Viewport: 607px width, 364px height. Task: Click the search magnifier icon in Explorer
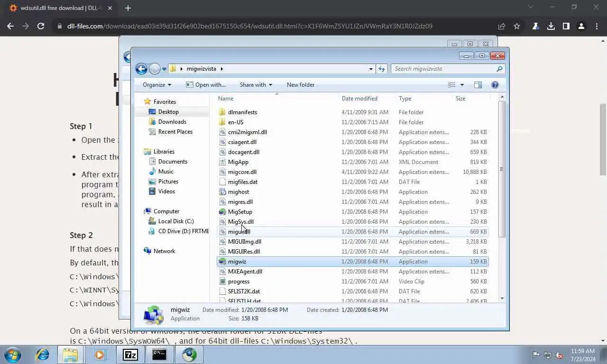[499, 69]
